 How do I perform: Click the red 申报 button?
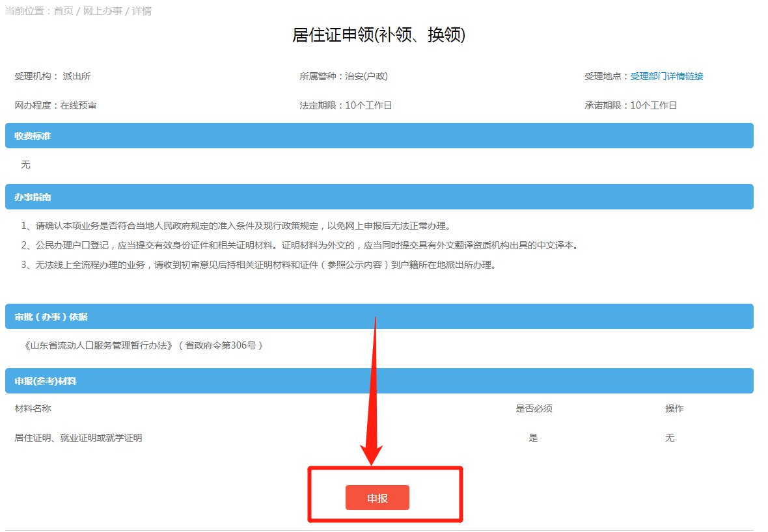click(x=377, y=498)
